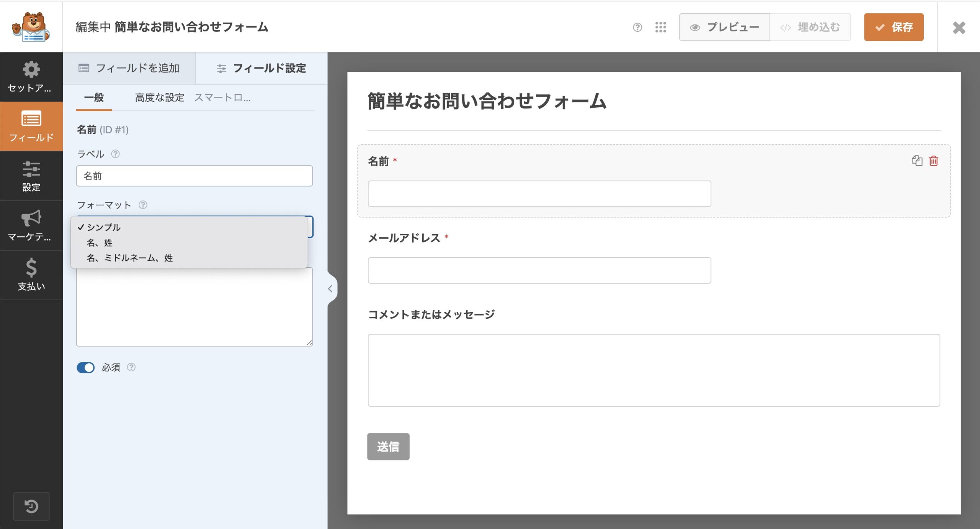Open the Setup gear panel in sidebar
The image size is (980, 529).
point(31,77)
